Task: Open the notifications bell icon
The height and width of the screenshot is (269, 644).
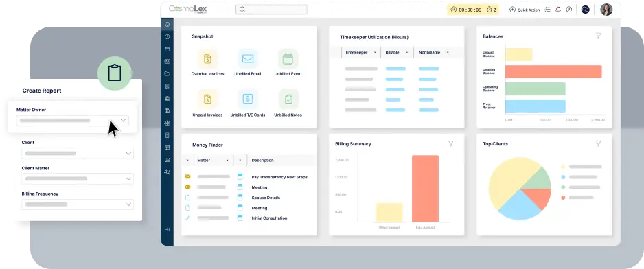Action: click(x=557, y=10)
